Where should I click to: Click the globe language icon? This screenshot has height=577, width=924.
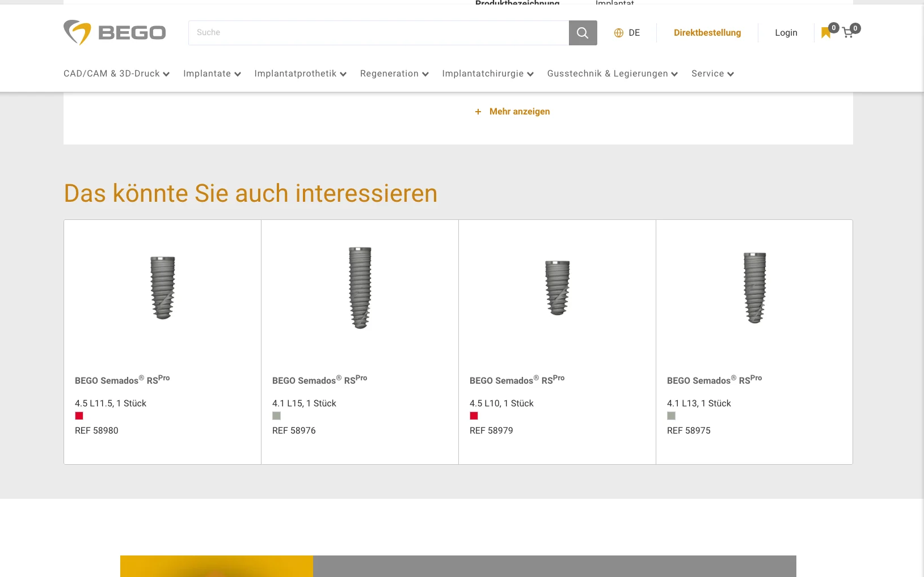coord(619,33)
